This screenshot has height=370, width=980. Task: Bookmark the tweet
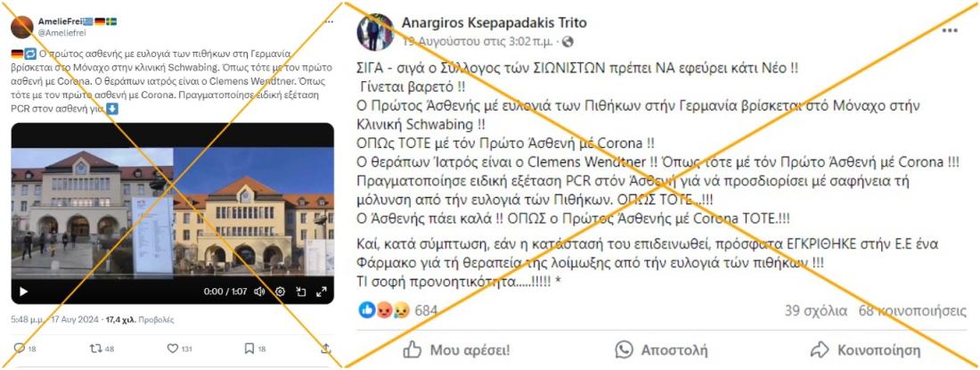[x=249, y=348]
